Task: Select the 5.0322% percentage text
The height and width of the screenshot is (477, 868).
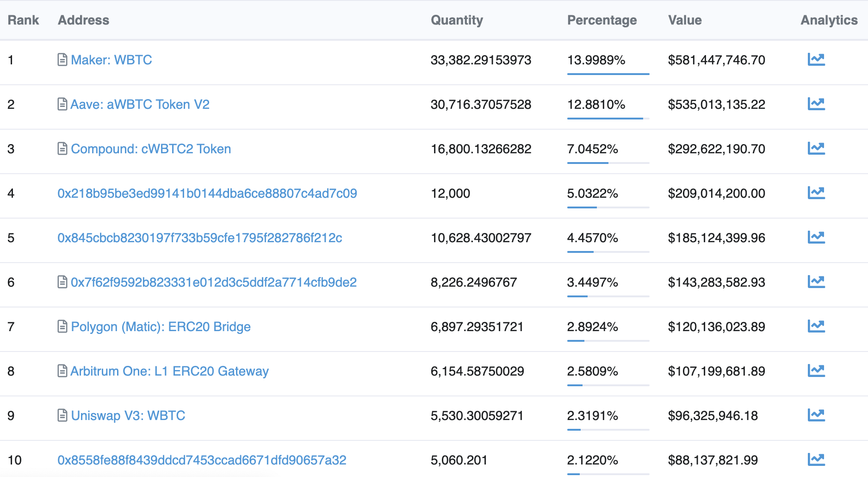Action: click(593, 193)
